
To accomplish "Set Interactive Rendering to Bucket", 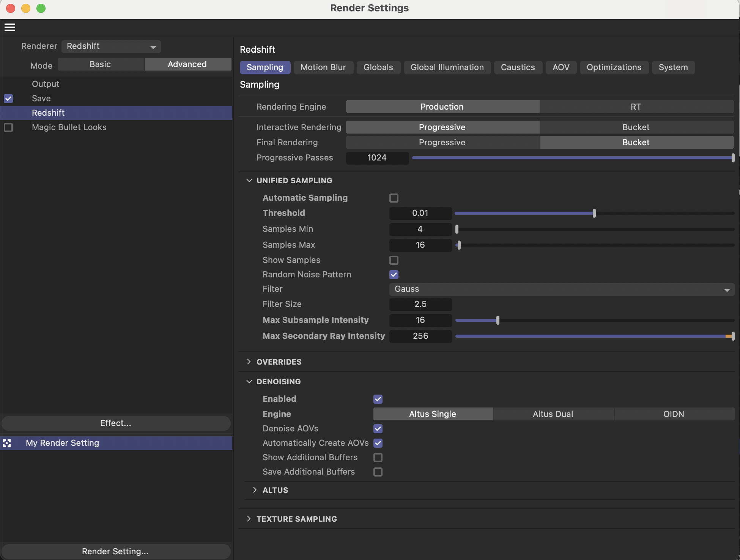I will pyautogui.click(x=636, y=127).
